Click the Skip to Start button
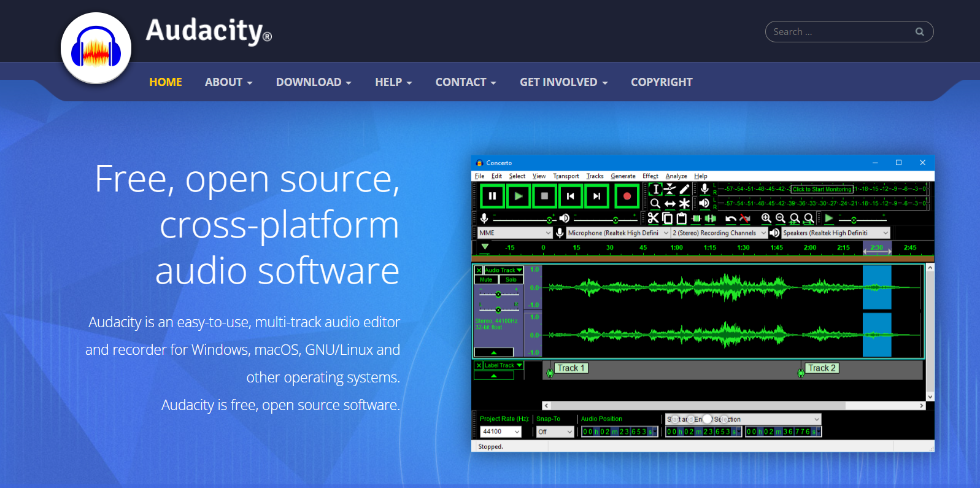The image size is (980, 488). tap(571, 196)
